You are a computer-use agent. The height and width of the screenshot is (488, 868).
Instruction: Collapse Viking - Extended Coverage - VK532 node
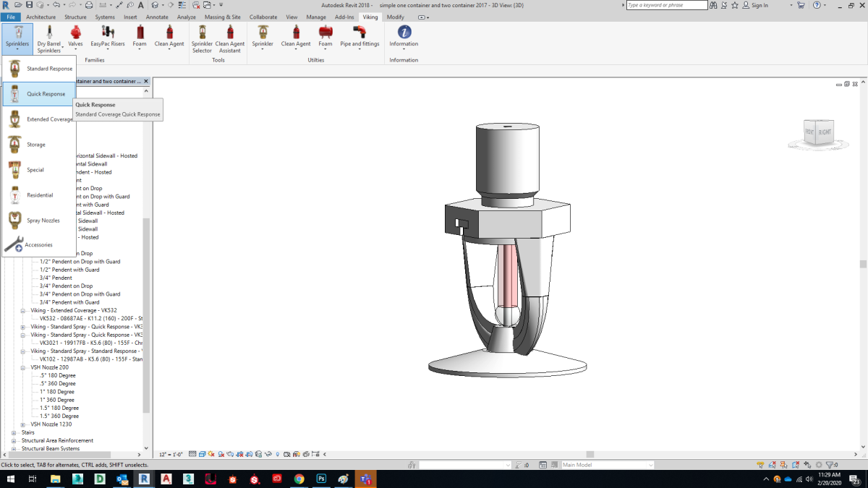(x=23, y=310)
